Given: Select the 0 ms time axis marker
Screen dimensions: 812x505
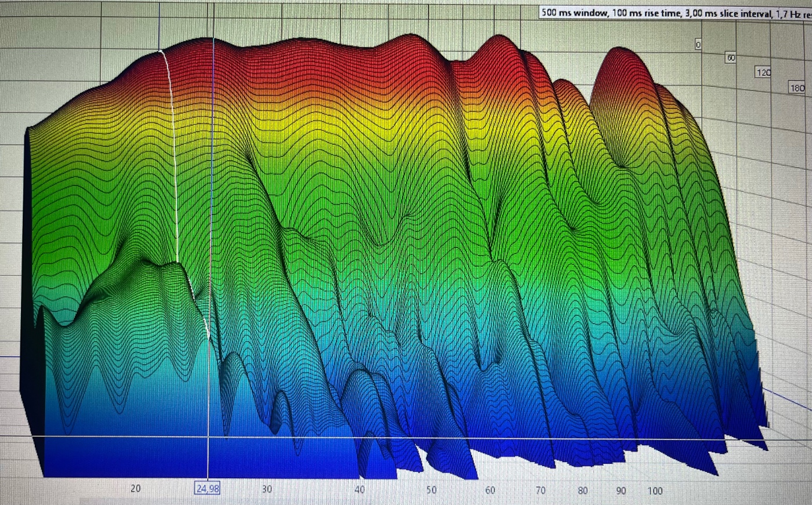Looking at the screenshot, I should click(698, 45).
